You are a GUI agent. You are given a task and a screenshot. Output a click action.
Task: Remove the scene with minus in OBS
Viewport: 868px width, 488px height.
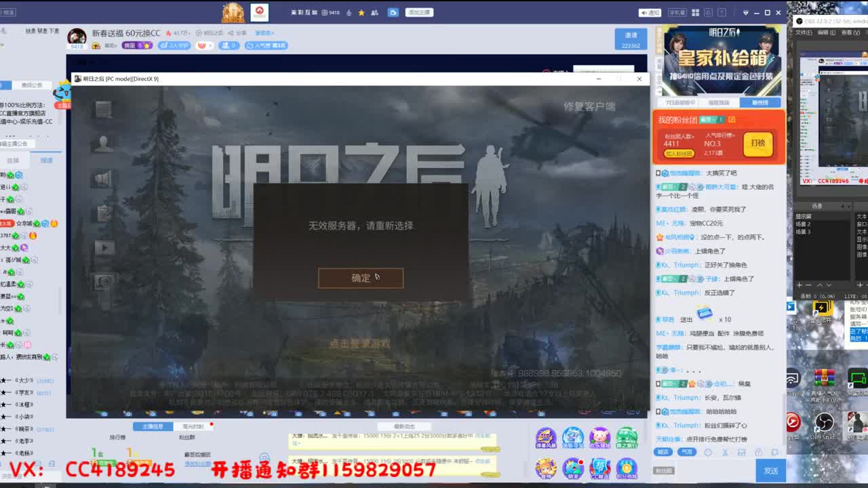click(x=808, y=285)
